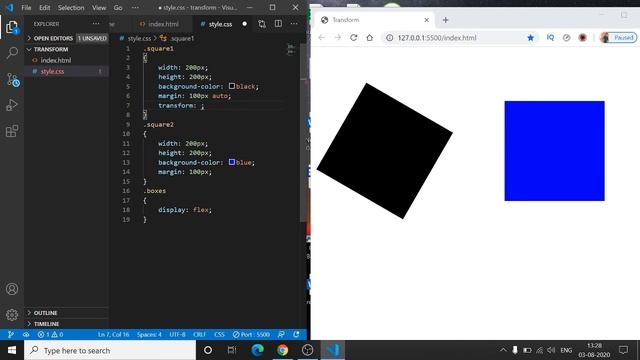This screenshot has width=640, height=360.
Task: Click the IQ extension icon in Chrome
Action: click(x=550, y=37)
